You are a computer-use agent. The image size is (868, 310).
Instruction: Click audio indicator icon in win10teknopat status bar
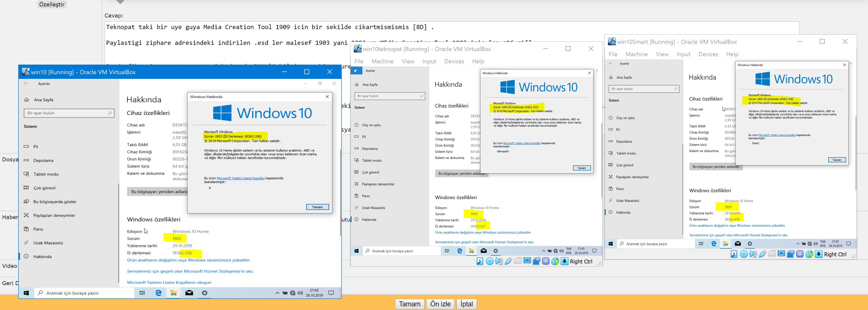point(499,261)
